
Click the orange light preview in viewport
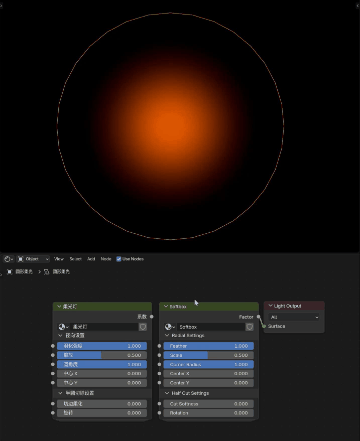170,126
